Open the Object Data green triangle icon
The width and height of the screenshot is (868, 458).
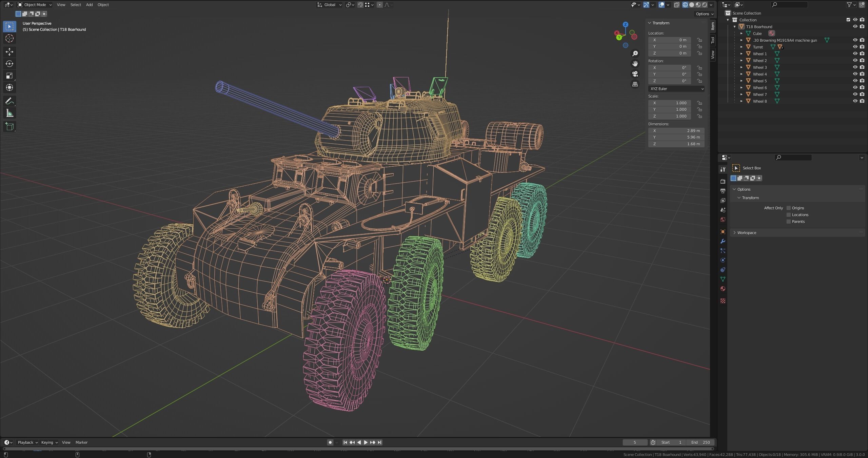coord(723,279)
